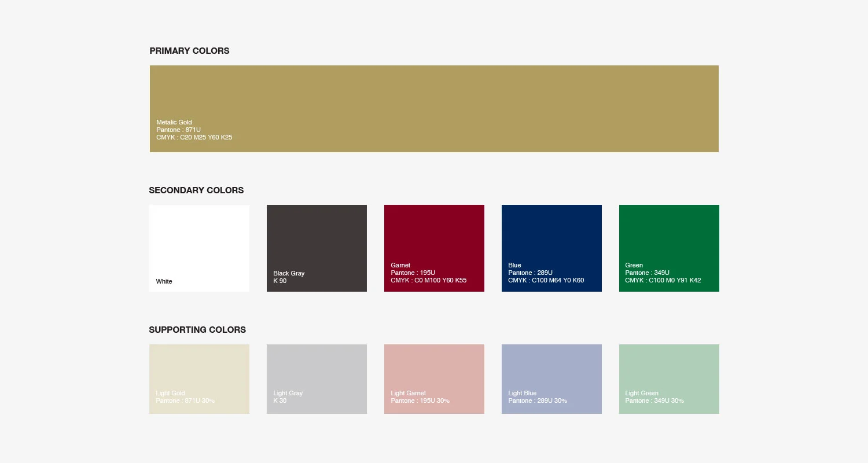Choose the Green Pantone 349U swatch
868x463 pixels.
[669, 248]
